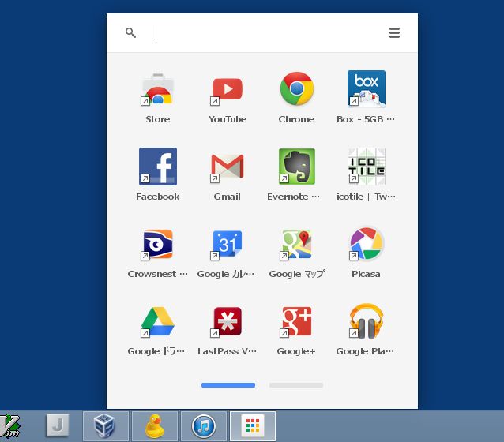Launch the Evernote app
Viewport: 504px width, 442px height.
297,167
